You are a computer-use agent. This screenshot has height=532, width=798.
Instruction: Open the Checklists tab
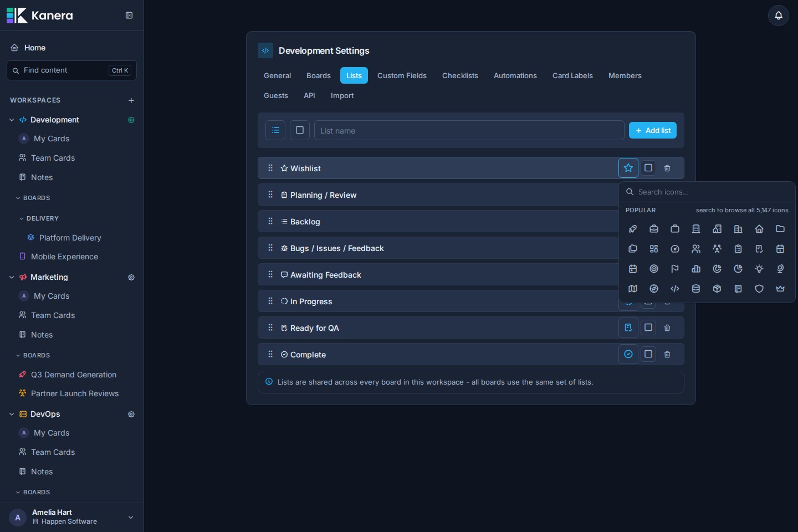(460, 75)
